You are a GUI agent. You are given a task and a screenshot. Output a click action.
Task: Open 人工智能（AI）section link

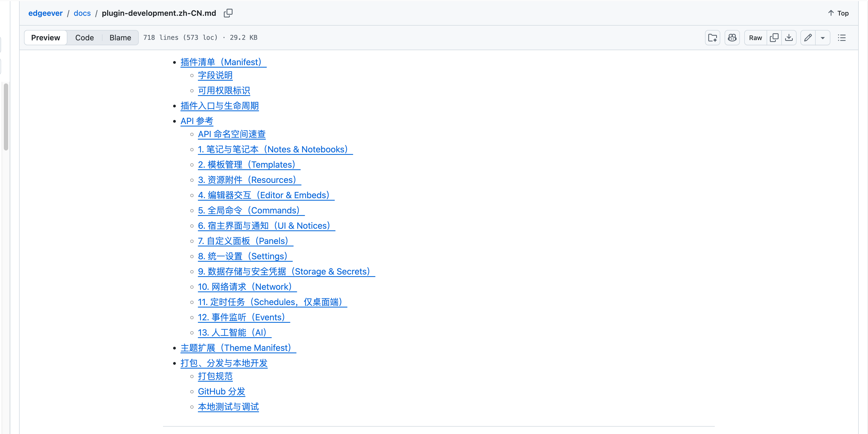pyautogui.click(x=235, y=333)
